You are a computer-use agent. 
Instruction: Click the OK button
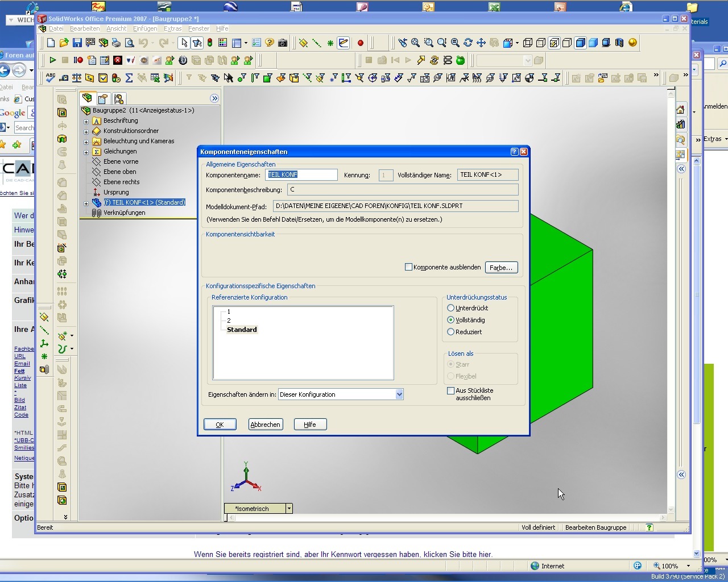[x=220, y=425]
